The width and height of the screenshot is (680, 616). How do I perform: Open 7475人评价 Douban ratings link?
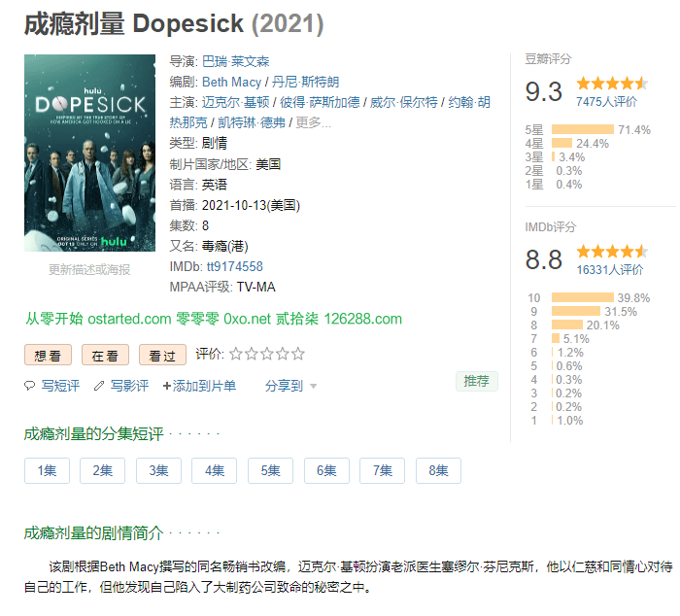click(x=606, y=101)
